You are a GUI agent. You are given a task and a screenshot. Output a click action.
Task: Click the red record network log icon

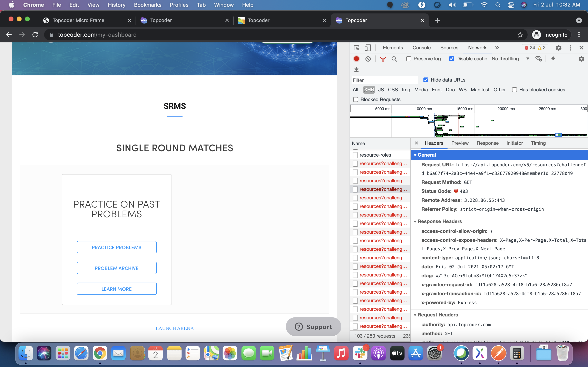356,59
